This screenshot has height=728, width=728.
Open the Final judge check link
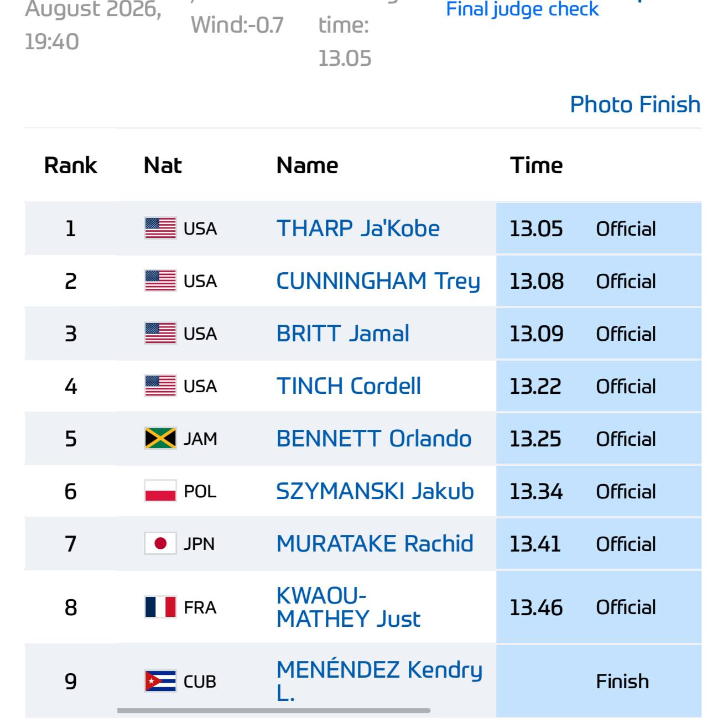coord(522,9)
